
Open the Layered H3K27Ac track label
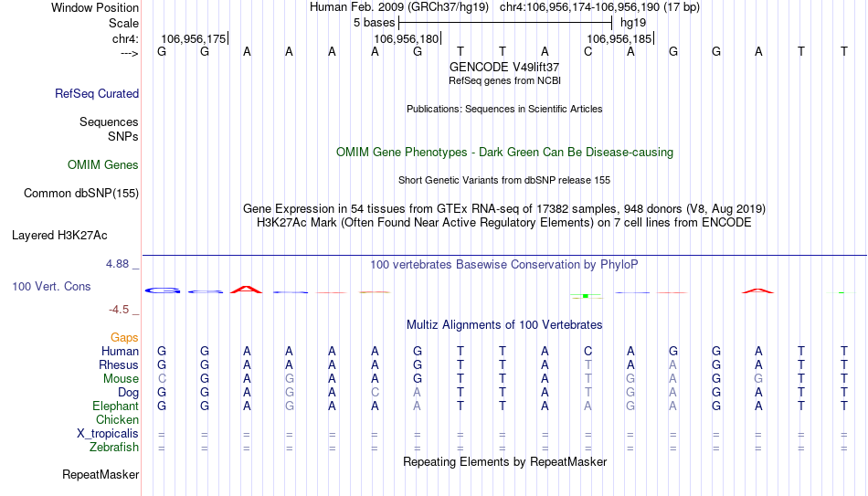59,236
